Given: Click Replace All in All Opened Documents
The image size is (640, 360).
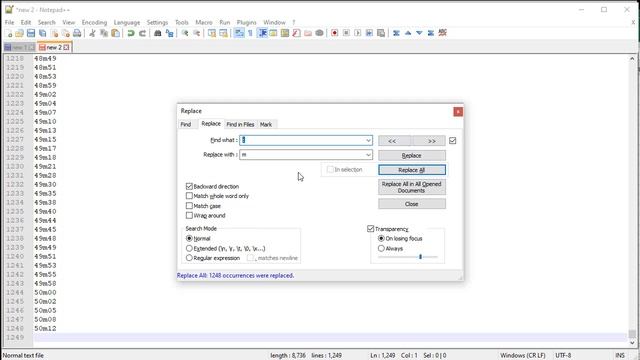Looking at the screenshot, I should 412,187.
